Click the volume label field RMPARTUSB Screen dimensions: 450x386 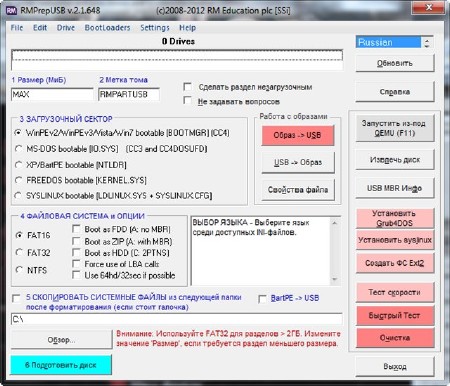click(x=129, y=94)
